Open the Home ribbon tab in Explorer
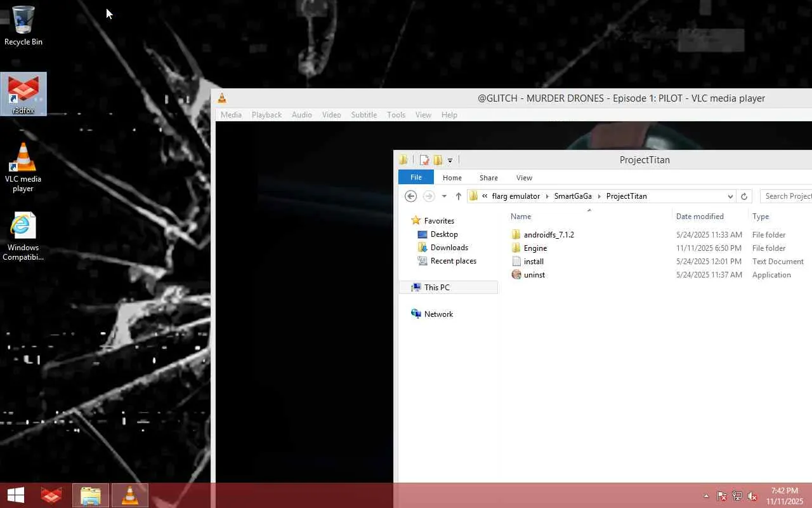812x508 pixels. (452, 178)
